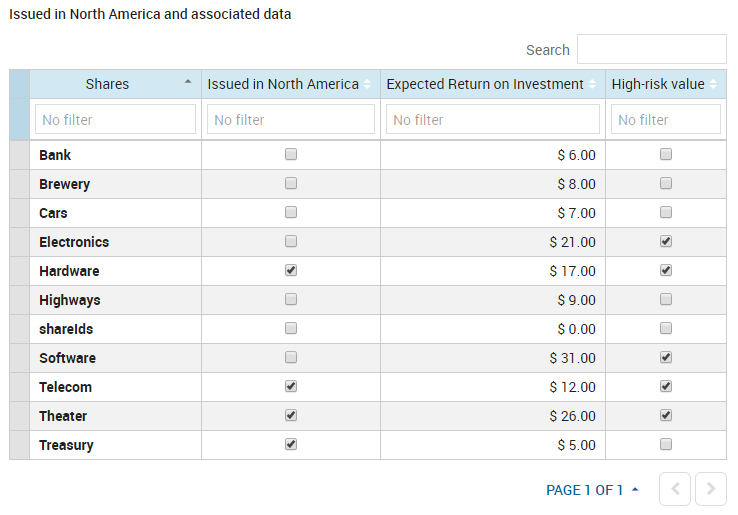Open the PAGE 1 OF 1 dropdown
738x515 pixels.
pos(592,490)
